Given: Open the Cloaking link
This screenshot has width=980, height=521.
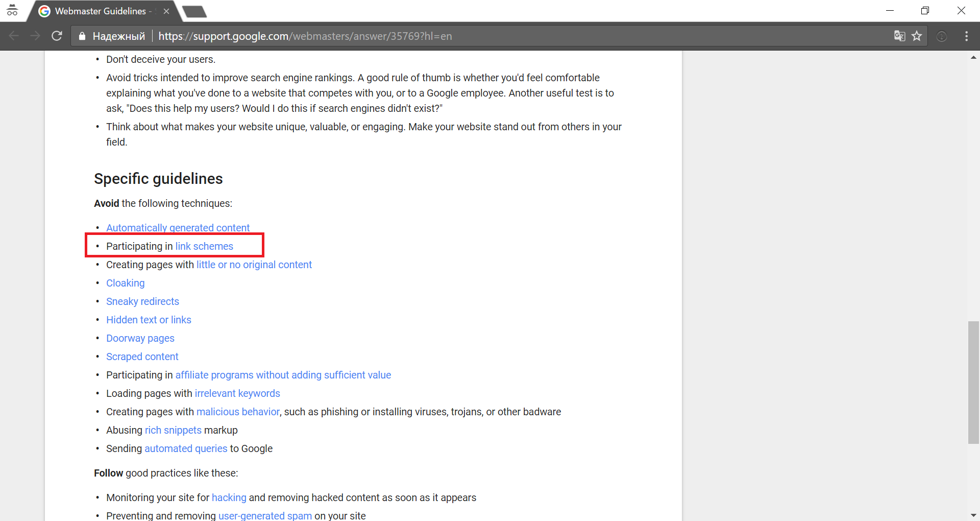Looking at the screenshot, I should pos(126,283).
